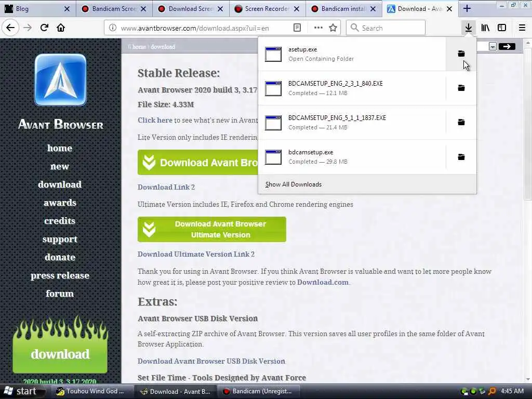Click Download Avant Browser Ultimate Version button

[212, 229]
